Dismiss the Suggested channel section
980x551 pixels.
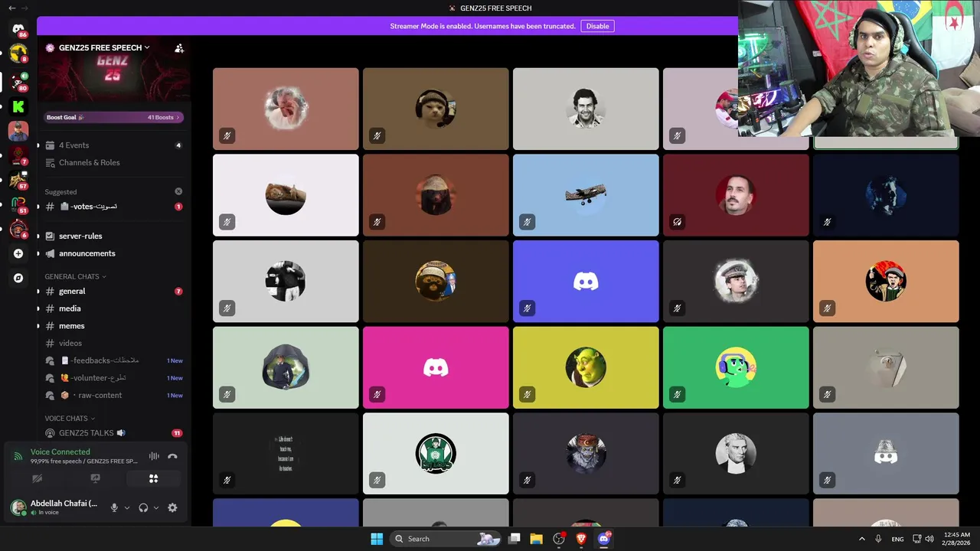[178, 191]
